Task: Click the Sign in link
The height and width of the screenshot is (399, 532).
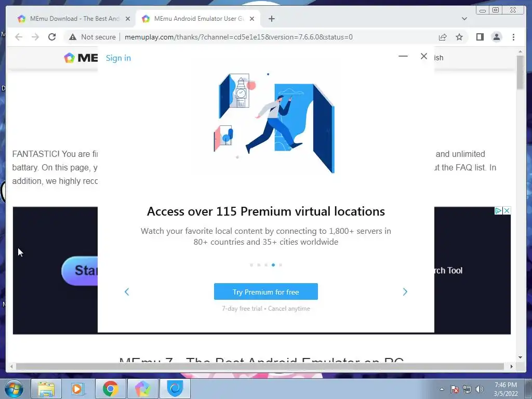Action: point(118,58)
